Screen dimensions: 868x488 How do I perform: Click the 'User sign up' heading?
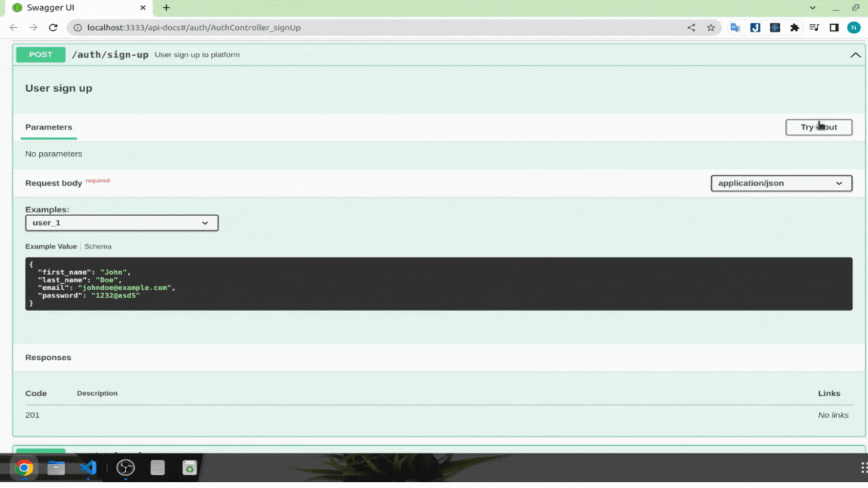pos(59,89)
